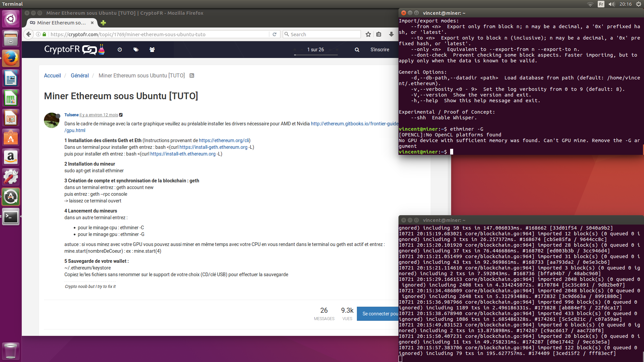Open search icon in CryptoFR navbar

click(357, 50)
